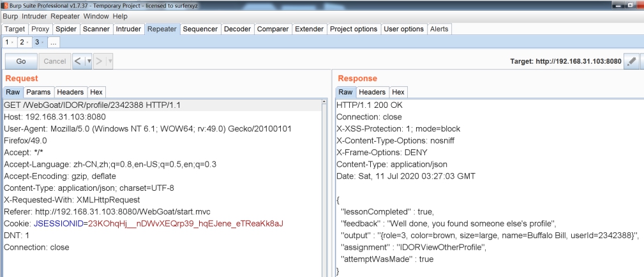This screenshot has width=644, height=277.
Task: Switch to the Intruder tool tab
Action: (x=128, y=29)
